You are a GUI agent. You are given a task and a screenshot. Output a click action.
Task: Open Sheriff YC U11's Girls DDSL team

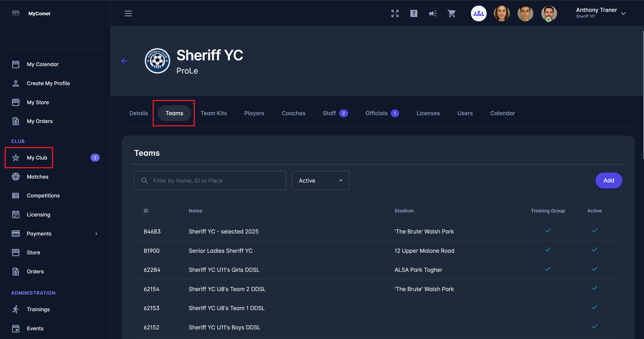point(224,270)
